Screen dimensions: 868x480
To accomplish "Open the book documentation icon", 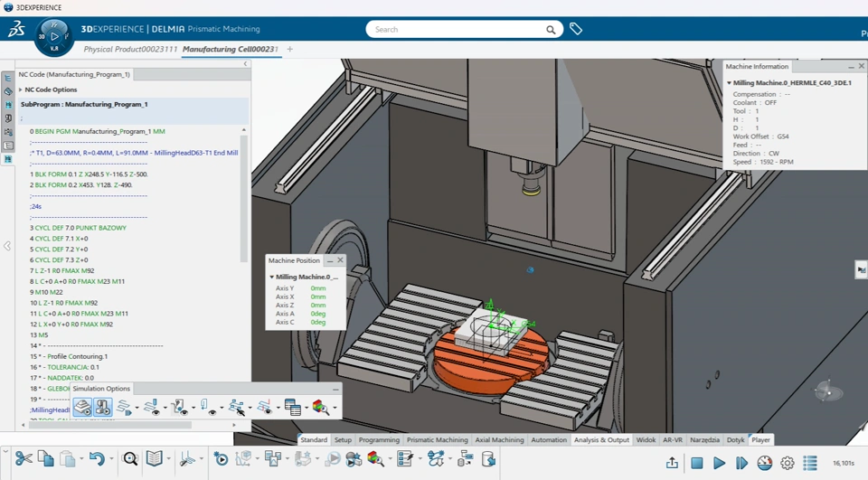I will point(155,459).
